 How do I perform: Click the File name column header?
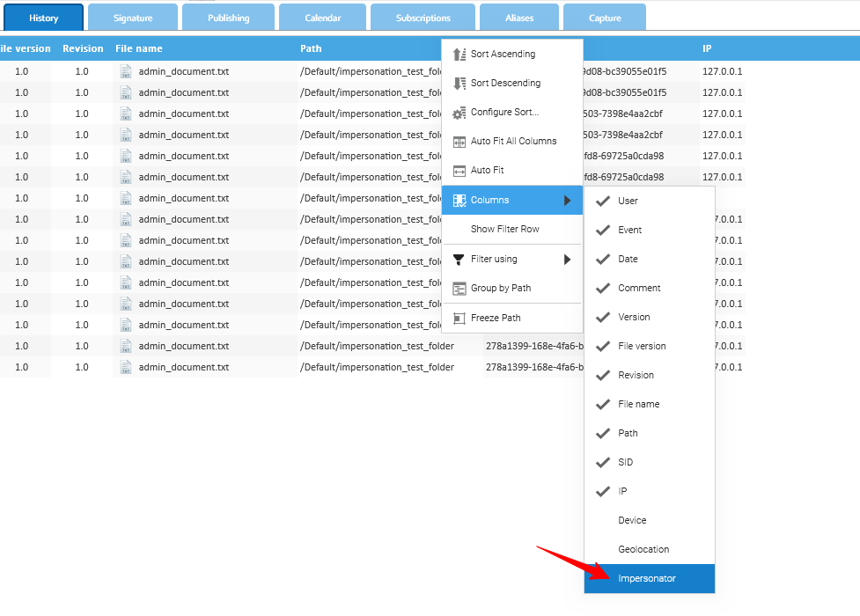(x=139, y=48)
